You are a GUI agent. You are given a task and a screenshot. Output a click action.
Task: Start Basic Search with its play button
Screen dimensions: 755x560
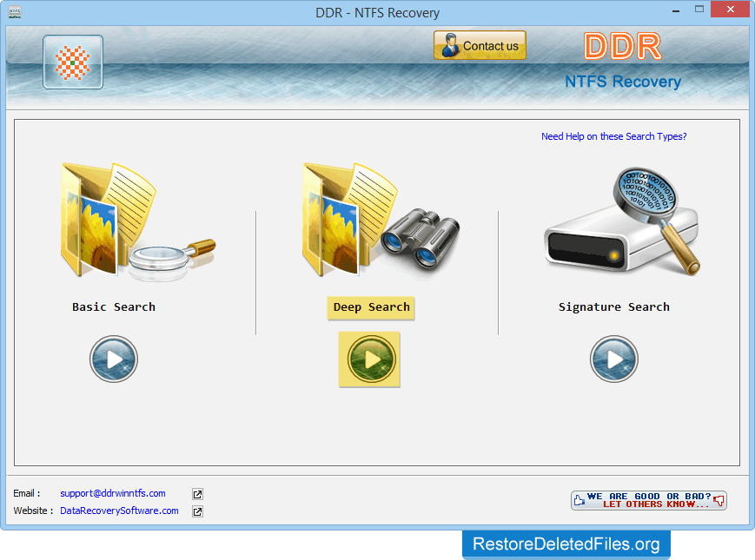pos(114,359)
